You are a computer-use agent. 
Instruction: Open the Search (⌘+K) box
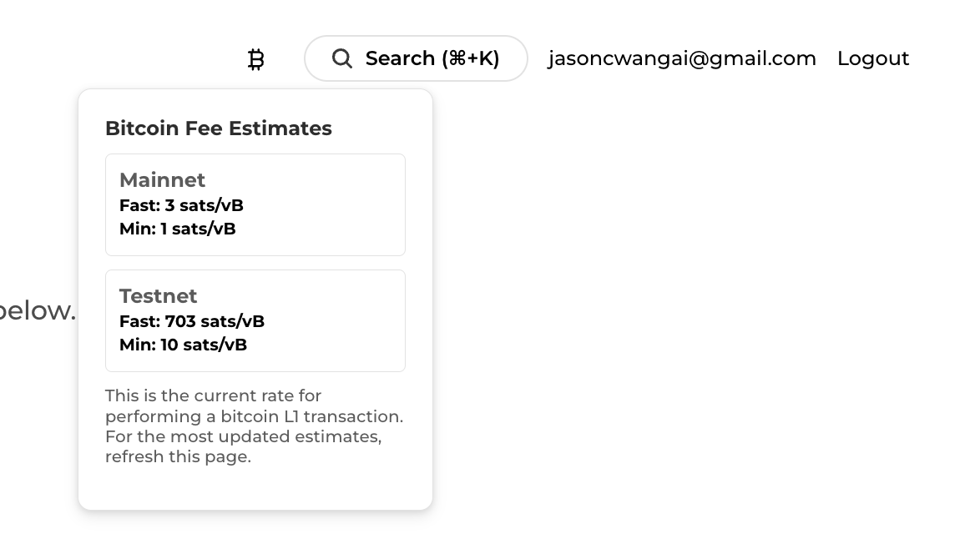416,58
